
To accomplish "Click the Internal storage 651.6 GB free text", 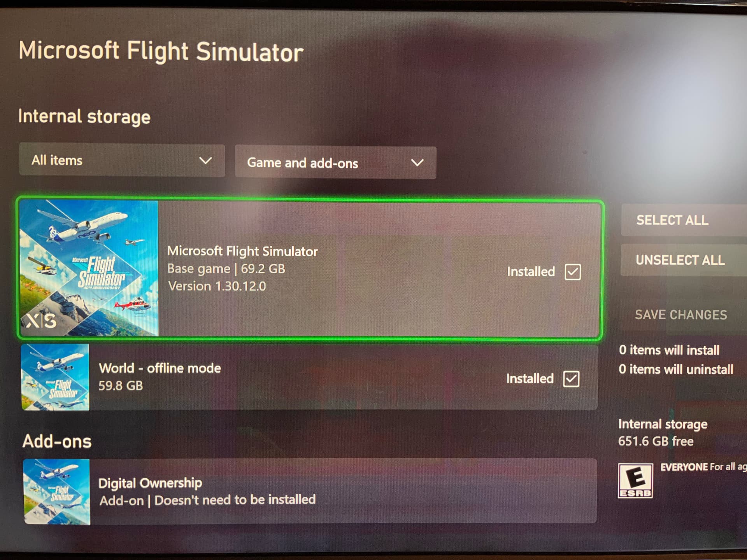I will coord(663,432).
